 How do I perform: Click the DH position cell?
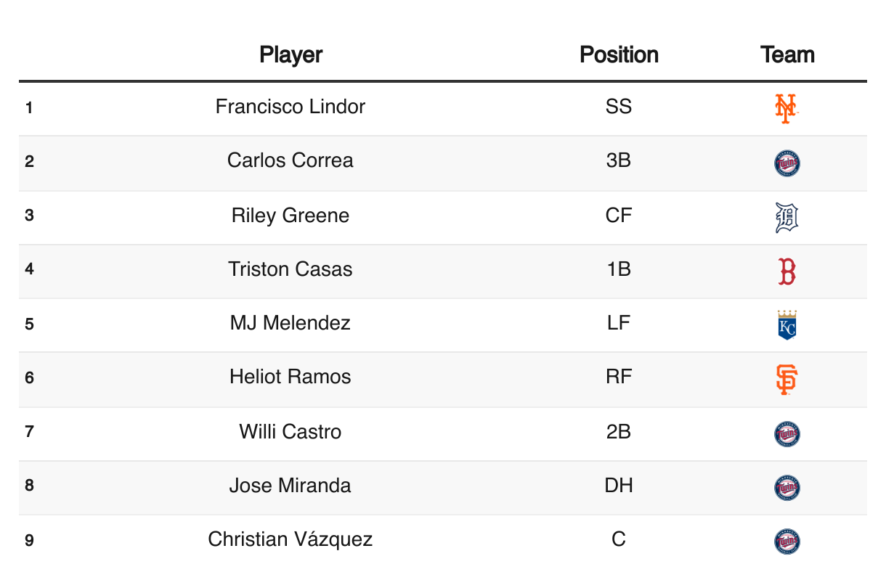point(619,485)
